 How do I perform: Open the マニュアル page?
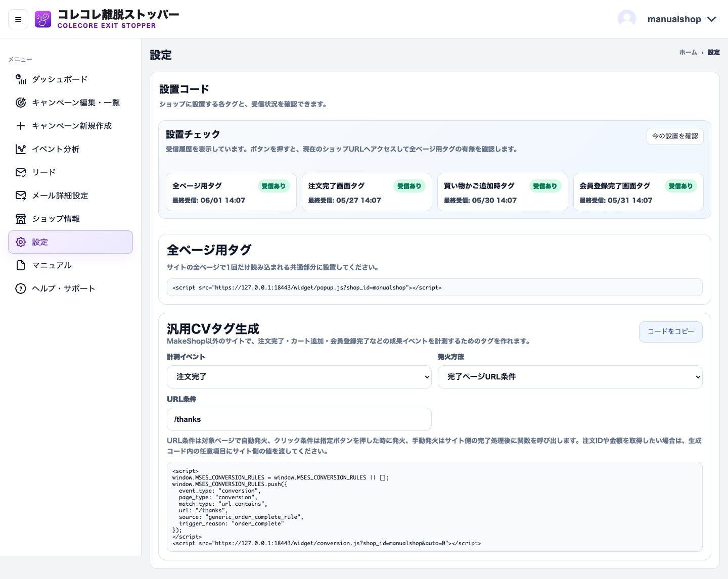pos(70,265)
